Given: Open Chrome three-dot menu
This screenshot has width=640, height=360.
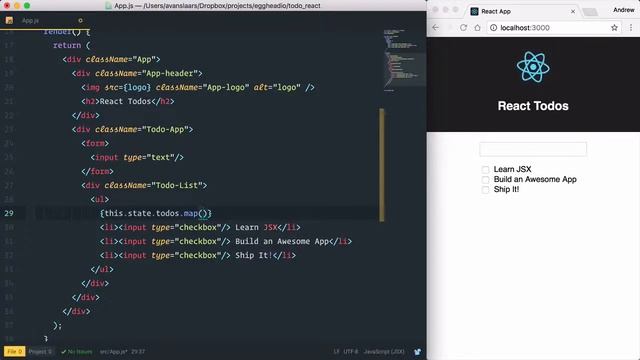Looking at the screenshot, I should click(631, 28).
